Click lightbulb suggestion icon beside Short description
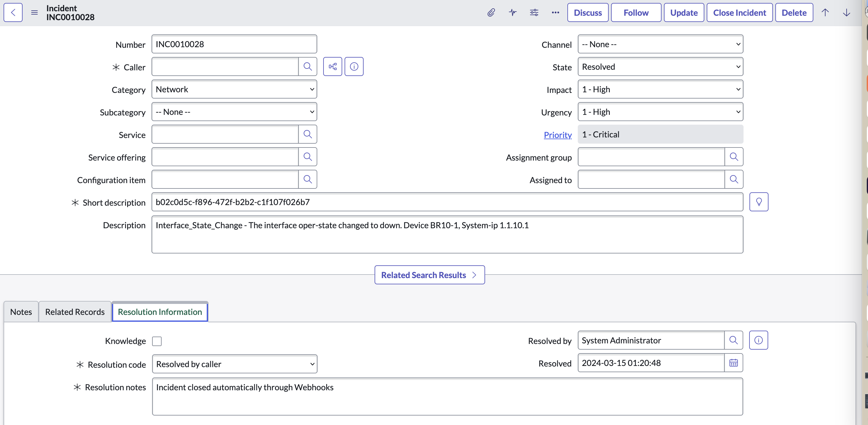Screen dimensions: 868x425 coord(758,202)
